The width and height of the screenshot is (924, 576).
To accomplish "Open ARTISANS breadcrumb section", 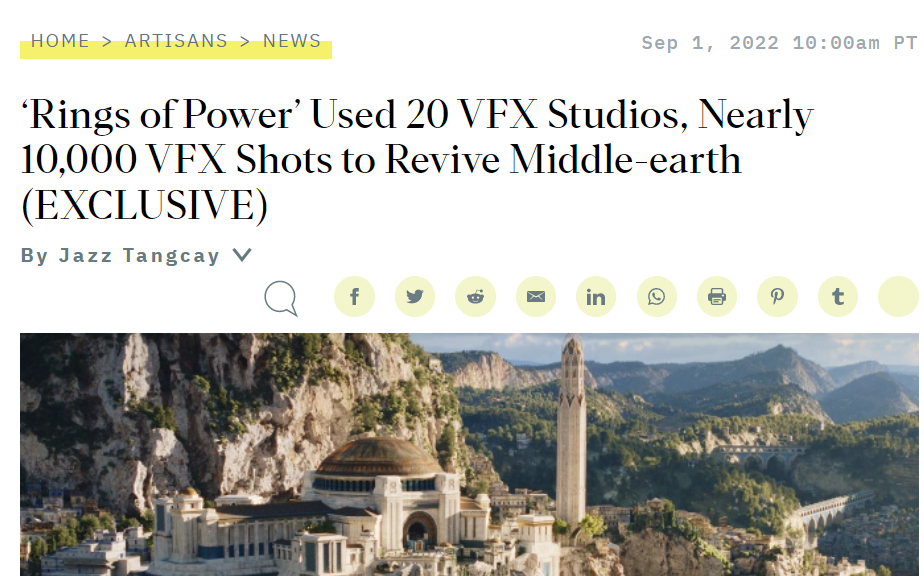I will click(x=176, y=41).
